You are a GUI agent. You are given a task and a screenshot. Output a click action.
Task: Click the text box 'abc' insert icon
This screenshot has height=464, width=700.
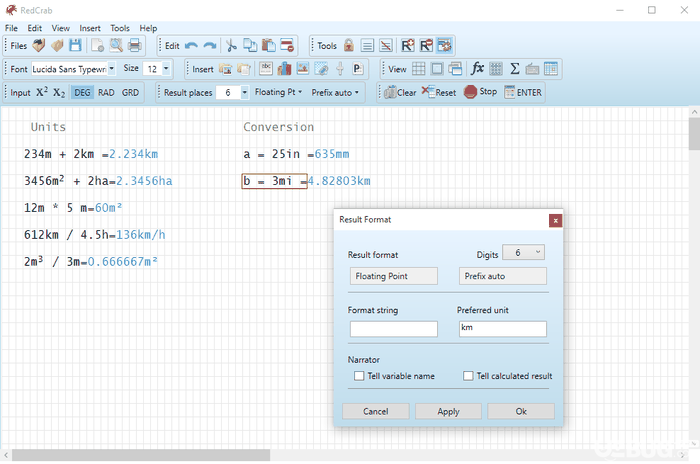(266, 69)
